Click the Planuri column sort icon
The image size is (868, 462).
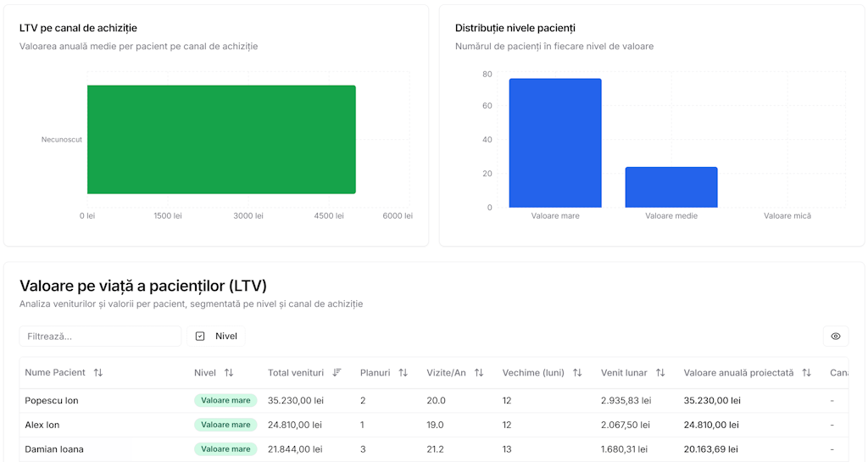[x=403, y=373]
